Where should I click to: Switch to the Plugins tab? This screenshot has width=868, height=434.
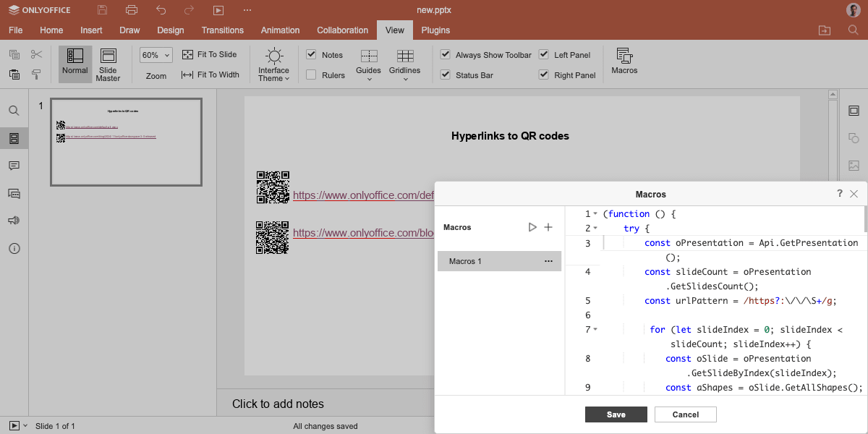tap(436, 30)
